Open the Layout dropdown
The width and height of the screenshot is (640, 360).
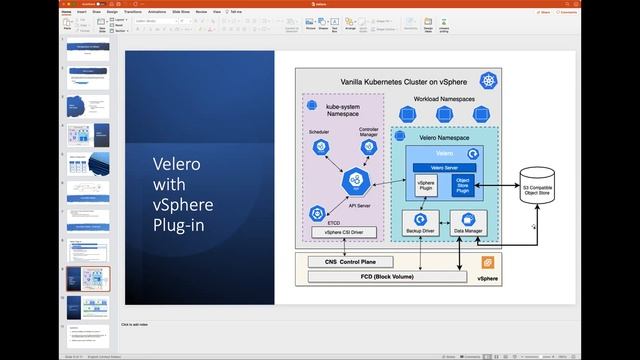pos(119,20)
